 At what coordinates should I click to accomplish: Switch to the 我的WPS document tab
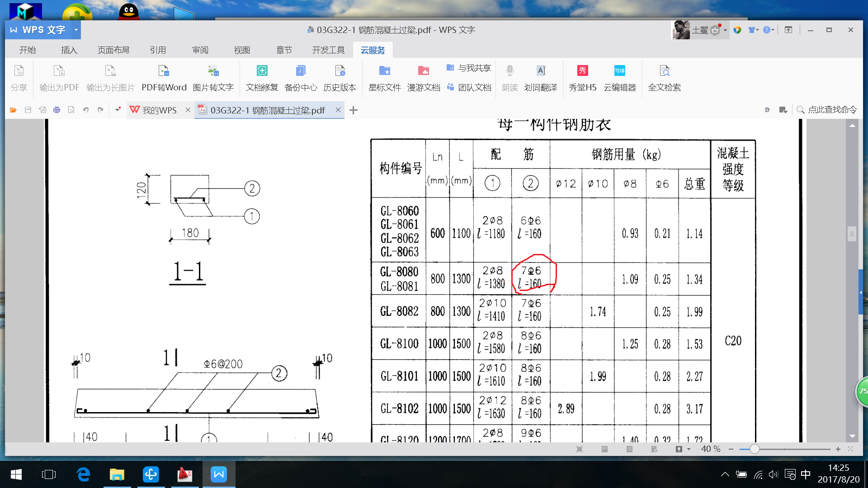[x=154, y=110]
